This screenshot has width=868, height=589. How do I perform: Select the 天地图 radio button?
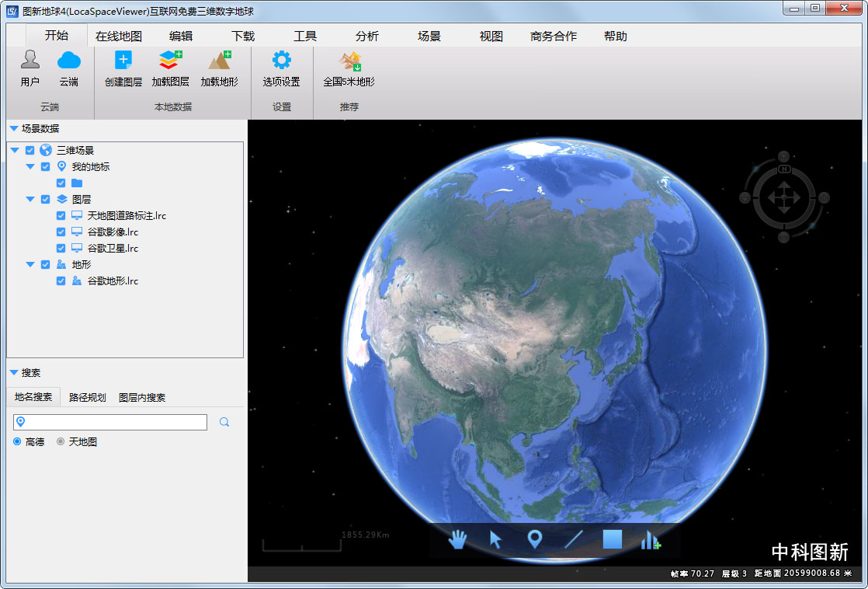61,441
